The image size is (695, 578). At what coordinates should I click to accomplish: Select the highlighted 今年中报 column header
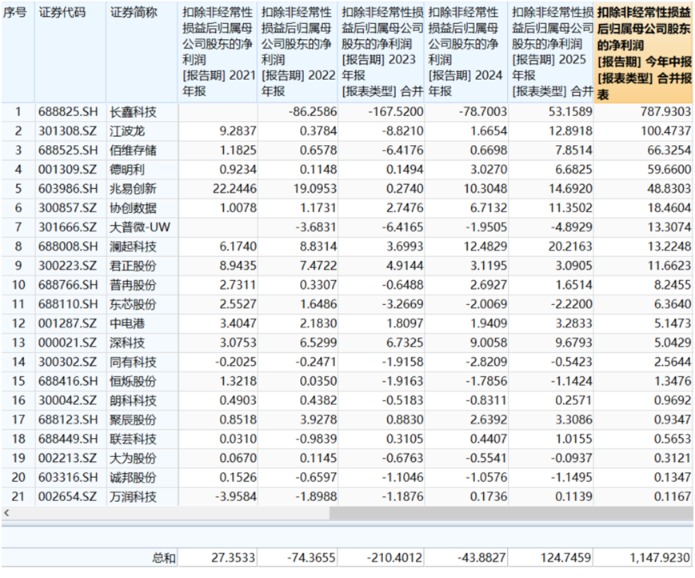coord(644,52)
